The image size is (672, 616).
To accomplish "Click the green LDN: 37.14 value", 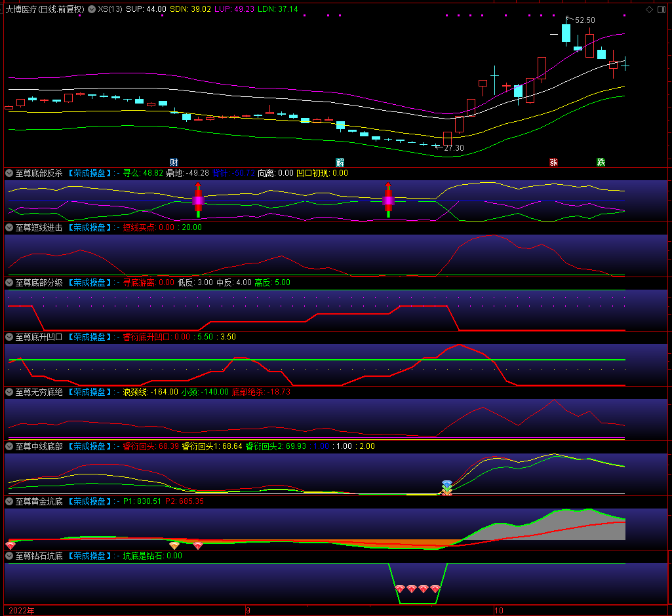I will click(278, 9).
